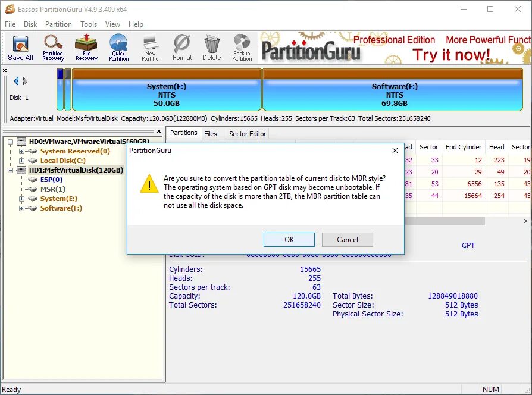
Task: Click Total Sectors value 251658240 in details
Action: pos(302,305)
